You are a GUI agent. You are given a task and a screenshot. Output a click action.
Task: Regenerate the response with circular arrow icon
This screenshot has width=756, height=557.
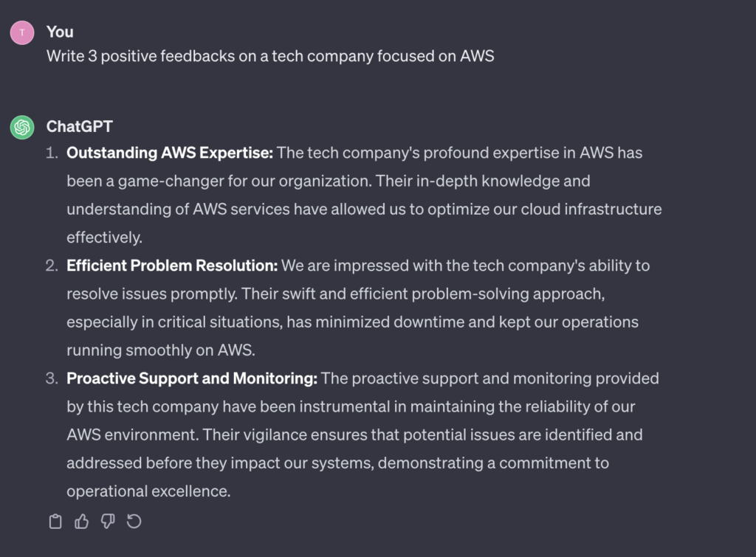[x=134, y=522]
